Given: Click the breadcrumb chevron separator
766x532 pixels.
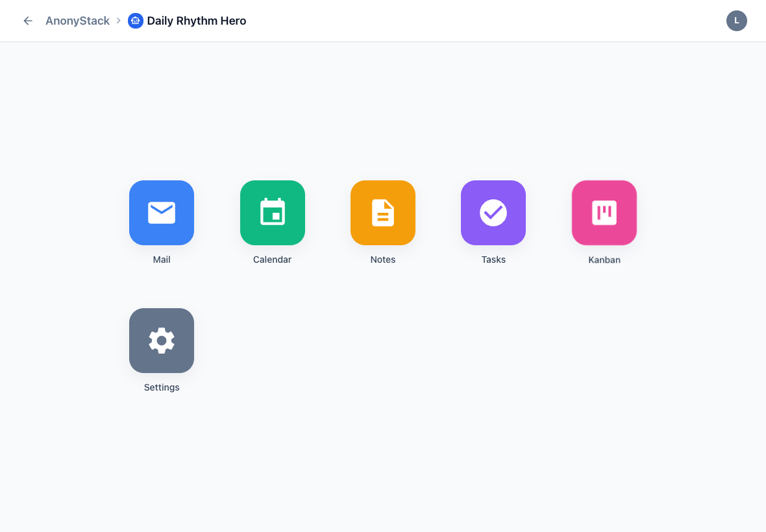Looking at the screenshot, I should (x=118, y=20).
